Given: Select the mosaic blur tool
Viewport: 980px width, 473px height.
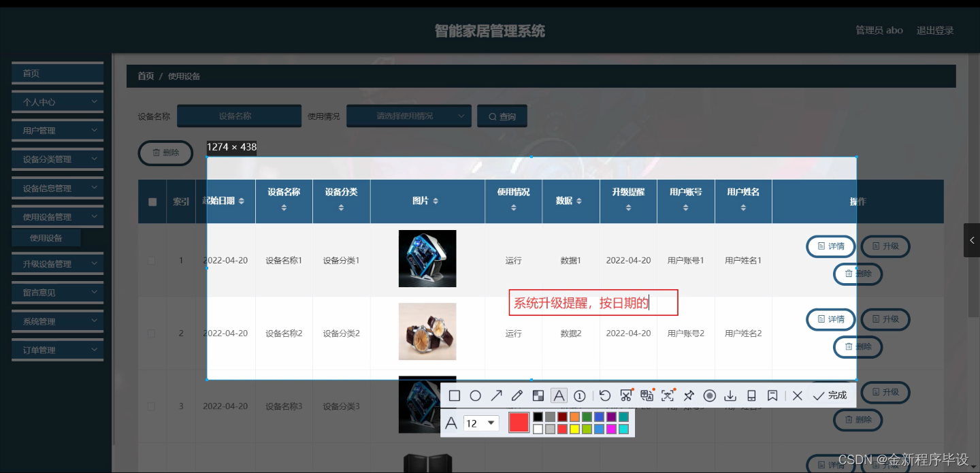Looking at the screenshot, I should click(x=538, y=395).
